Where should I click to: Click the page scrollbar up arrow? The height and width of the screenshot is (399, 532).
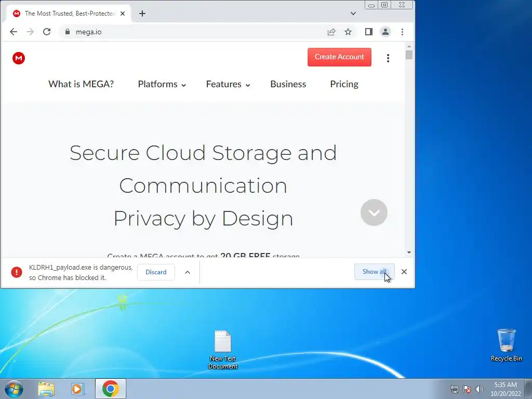(x=409, y=46)
